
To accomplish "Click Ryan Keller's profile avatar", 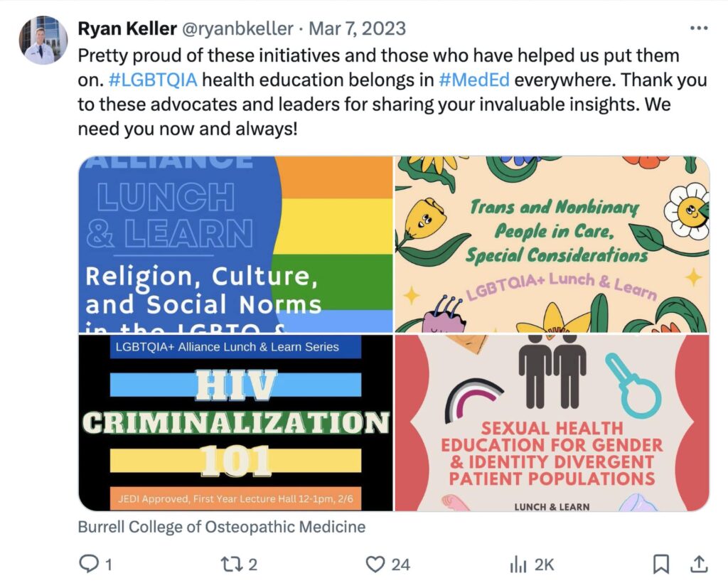I will [43, 40].
